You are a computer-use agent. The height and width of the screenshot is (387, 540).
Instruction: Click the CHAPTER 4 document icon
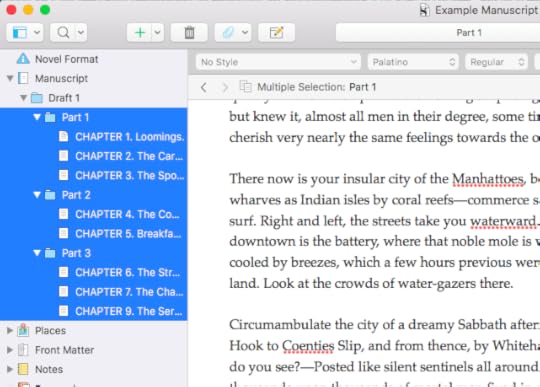[x=63, y=214]
